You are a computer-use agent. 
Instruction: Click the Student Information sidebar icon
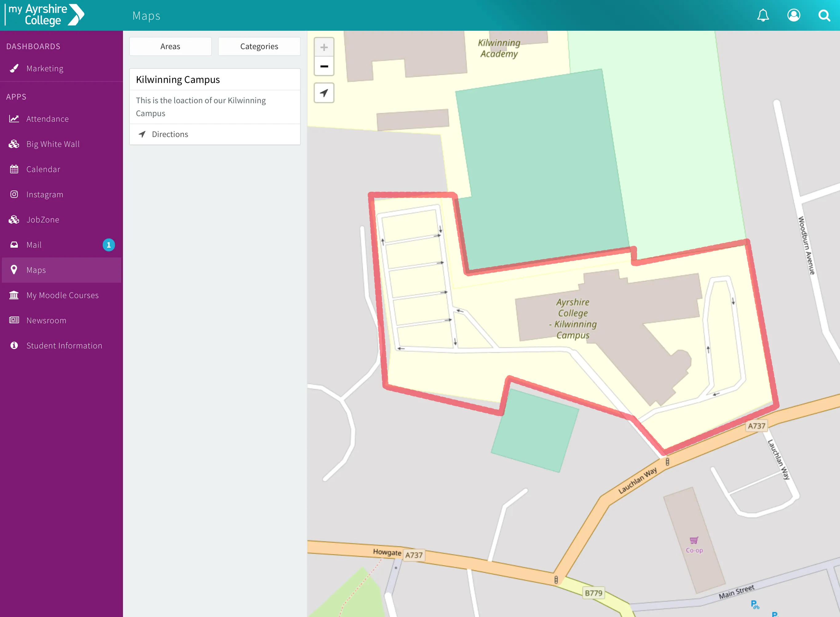click(x=14, y=345)
